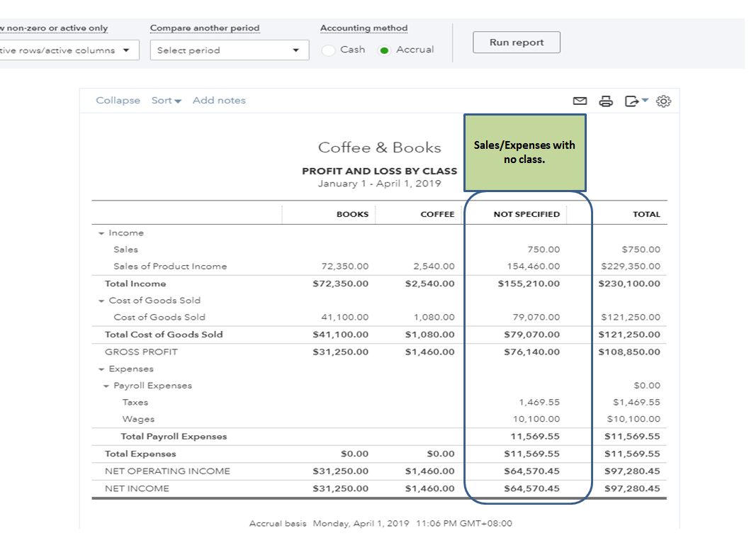Viewport: 749px width, 560px height.
Task: Click the print report icon
Action: pyautogui.click(x=606, y=101)
